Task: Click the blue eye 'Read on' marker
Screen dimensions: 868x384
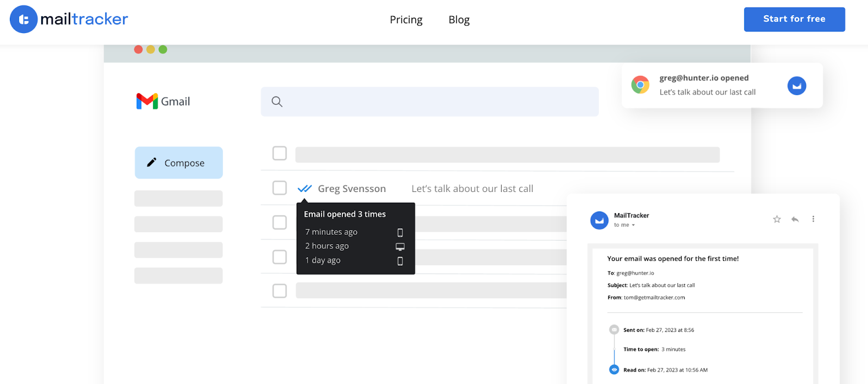Action: click(614, 369)
